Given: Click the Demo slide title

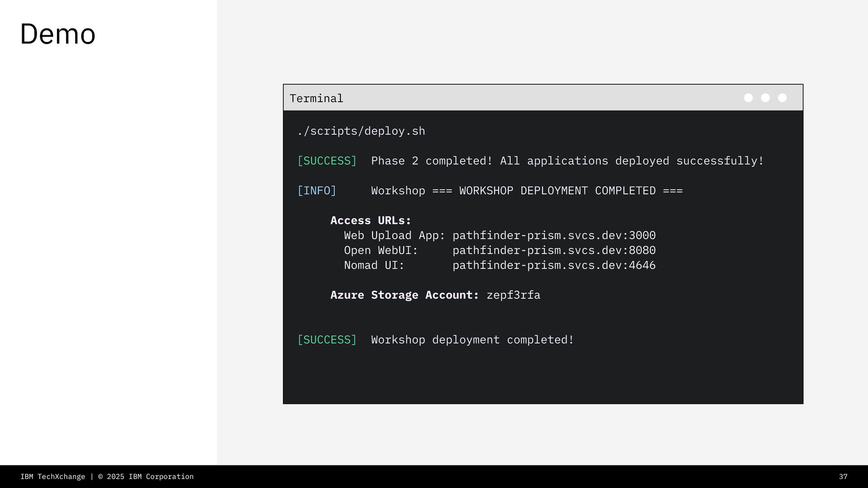Looking at the screenshot, I should point(58,34).
